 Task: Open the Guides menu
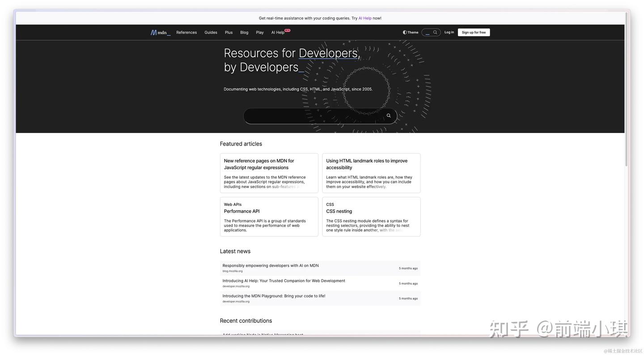tap(211, 32)
